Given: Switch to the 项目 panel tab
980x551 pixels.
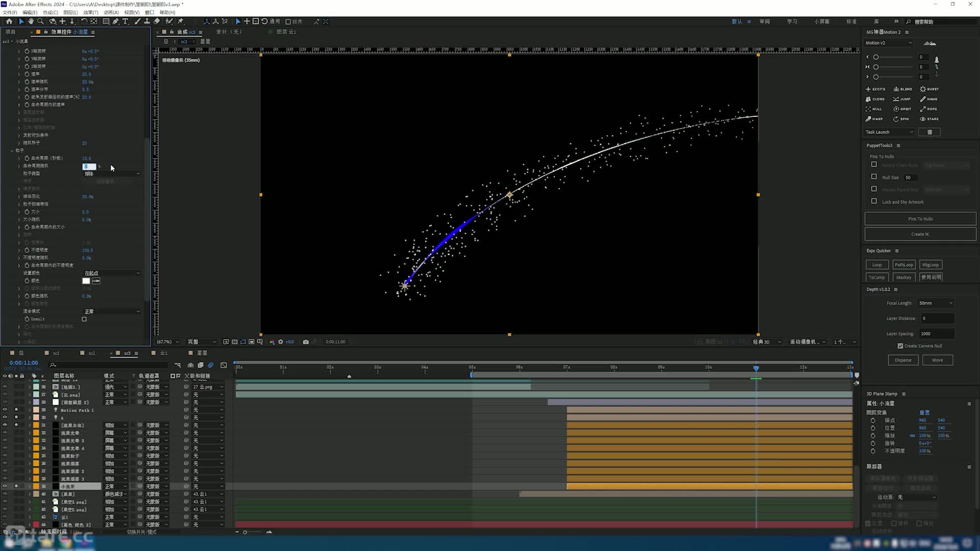Looking at the screenshot, I should pos(10,32).
